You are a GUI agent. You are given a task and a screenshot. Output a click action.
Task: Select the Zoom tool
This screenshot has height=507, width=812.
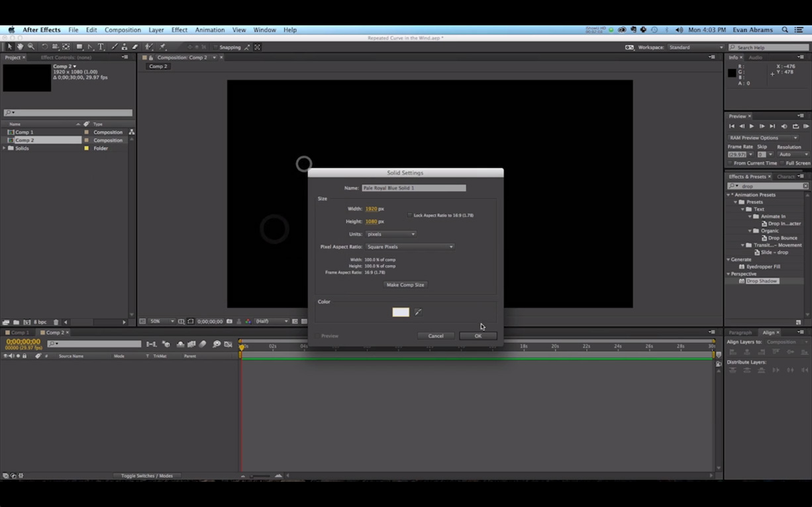(31, 47)
